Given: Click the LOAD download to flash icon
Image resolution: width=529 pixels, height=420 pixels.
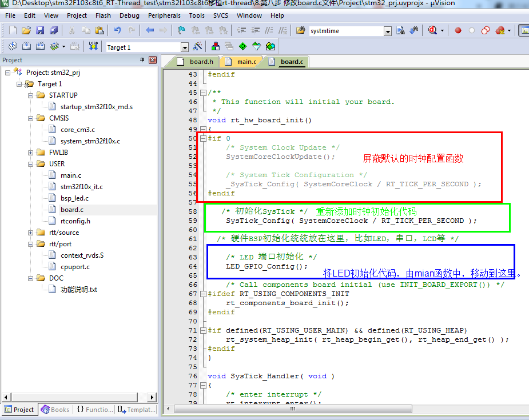Looking at the screenshot, I should tap(93, 47).
